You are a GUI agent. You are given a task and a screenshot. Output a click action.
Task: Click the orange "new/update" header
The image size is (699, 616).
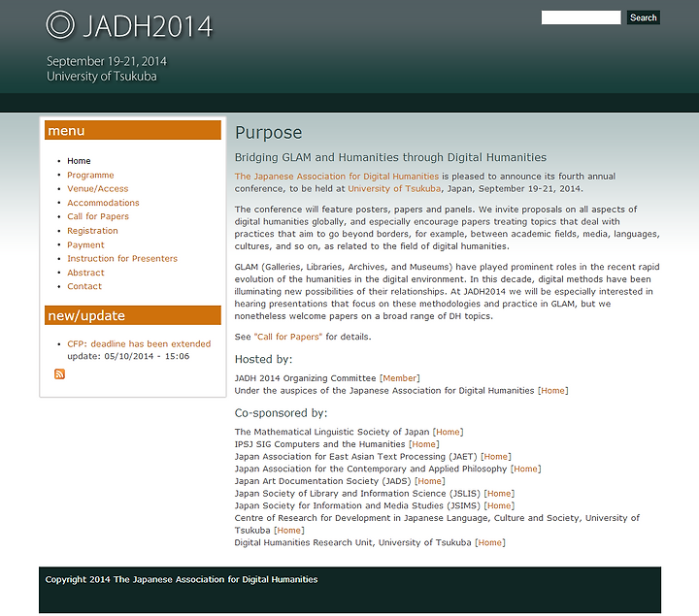(x=133, y=315)
